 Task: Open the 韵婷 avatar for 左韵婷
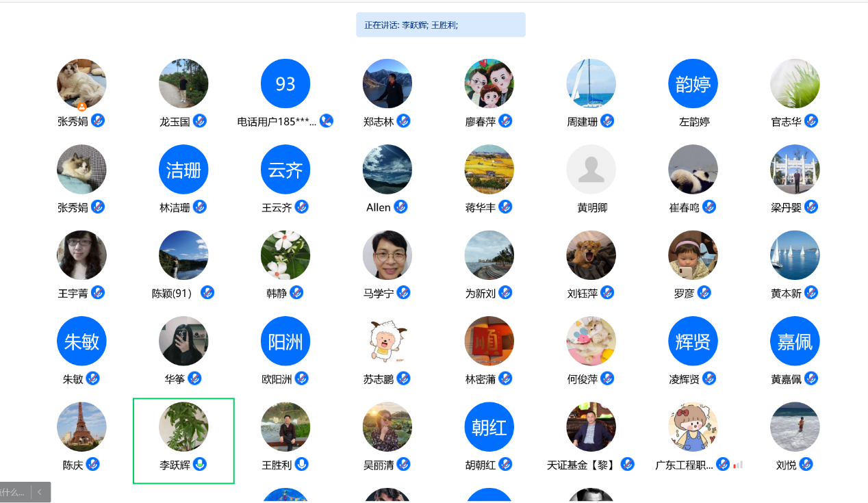693,83
